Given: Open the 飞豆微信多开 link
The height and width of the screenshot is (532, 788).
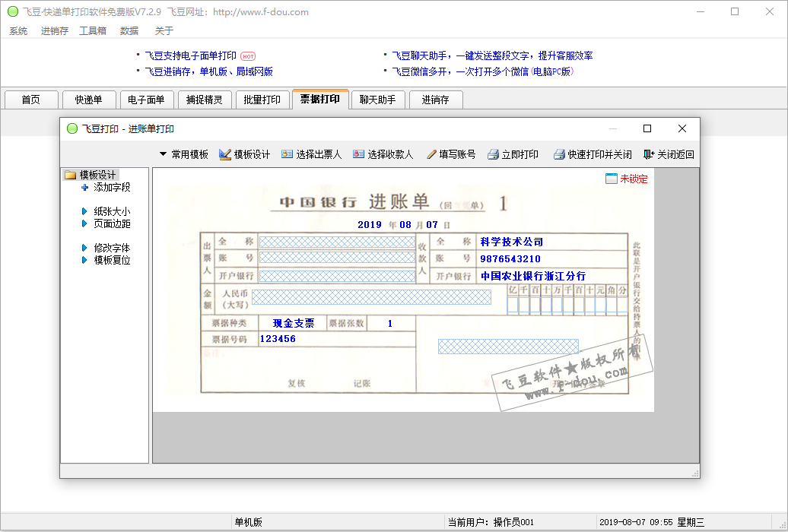Looking at the screenshot, I should click(x=482, y=72).
